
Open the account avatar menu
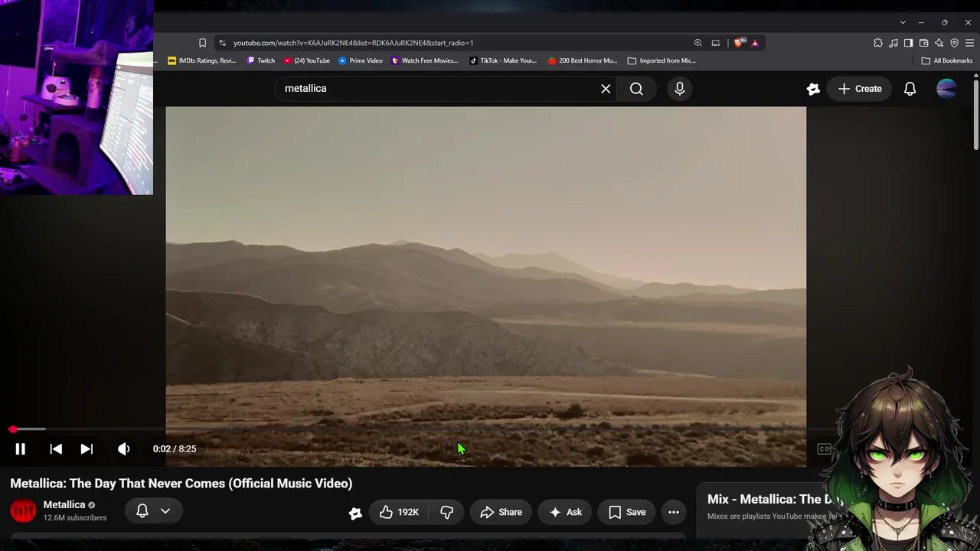946,89
